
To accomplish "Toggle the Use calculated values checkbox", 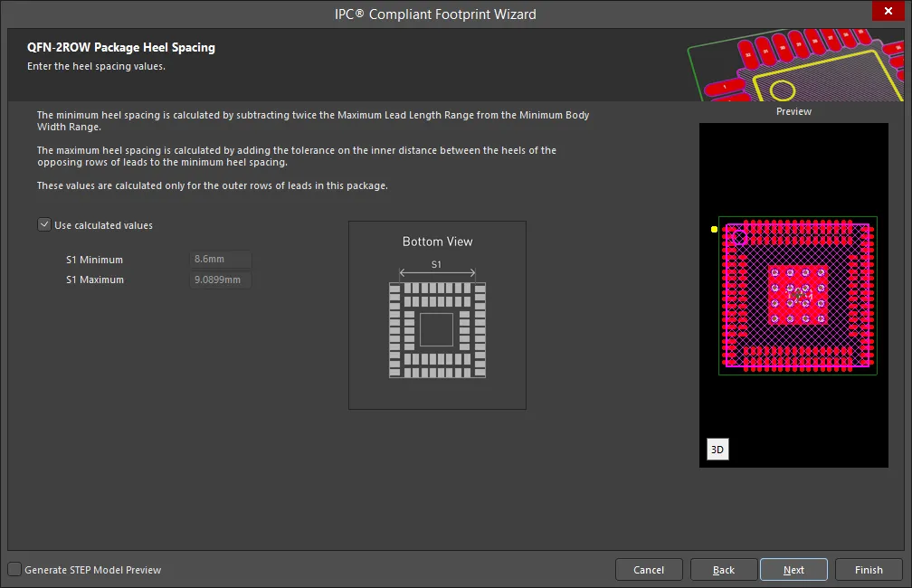I will 44,224.
